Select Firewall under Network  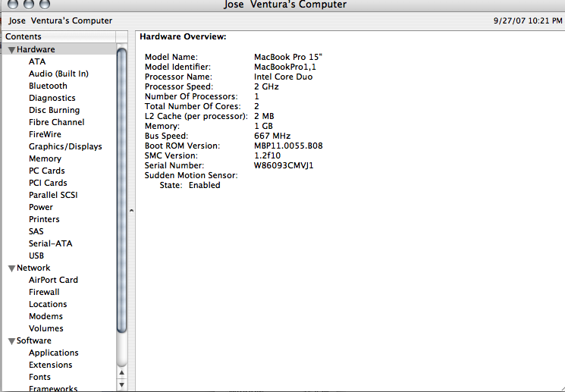(44, 292)
